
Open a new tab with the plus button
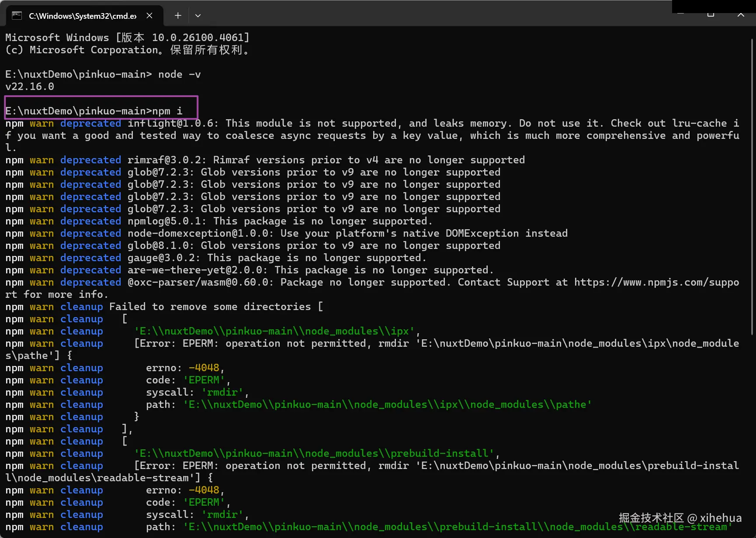[178, 16]
